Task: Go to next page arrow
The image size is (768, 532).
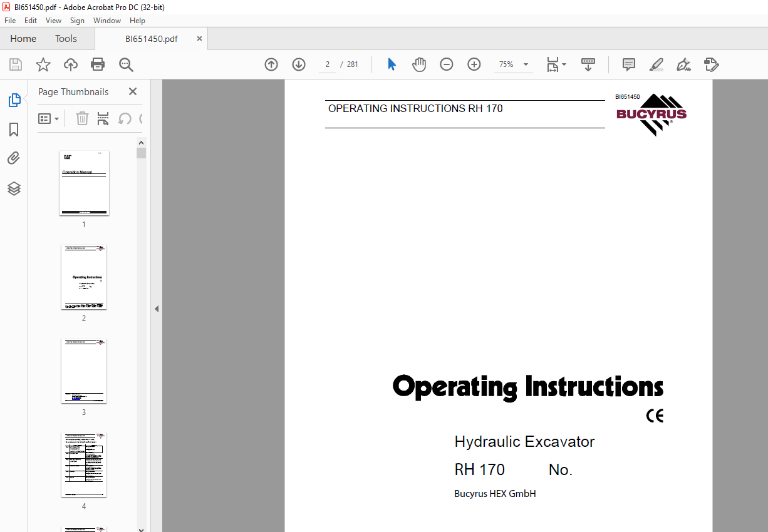Action: pyautogui.click(x=299, y=64)
